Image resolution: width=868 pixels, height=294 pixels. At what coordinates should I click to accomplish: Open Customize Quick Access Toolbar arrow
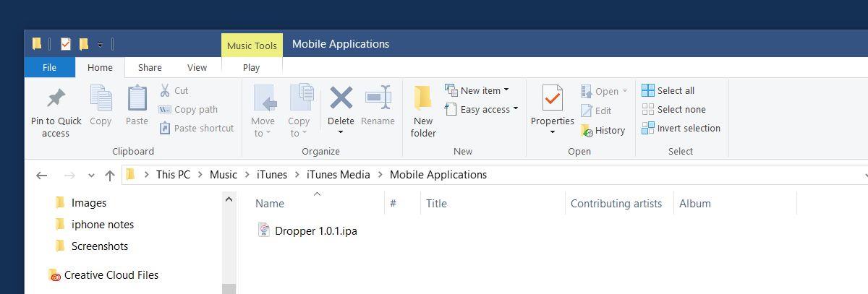[x=100, y=45]
